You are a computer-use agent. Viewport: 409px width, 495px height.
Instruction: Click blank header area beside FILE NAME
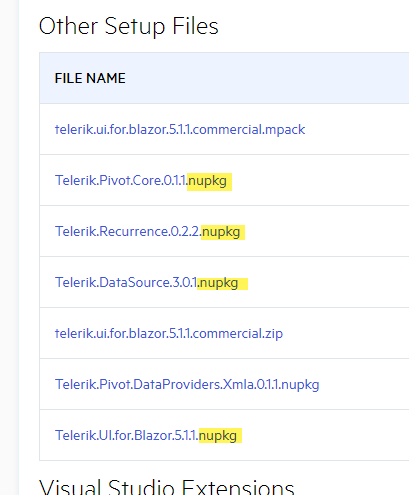[267, 78]
